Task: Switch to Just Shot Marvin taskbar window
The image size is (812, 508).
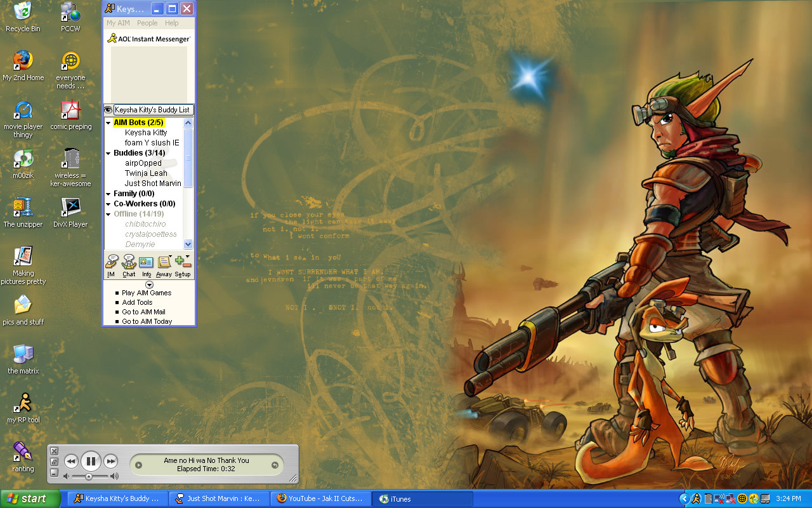Action: pyautogui.click(x=219, y=498)
